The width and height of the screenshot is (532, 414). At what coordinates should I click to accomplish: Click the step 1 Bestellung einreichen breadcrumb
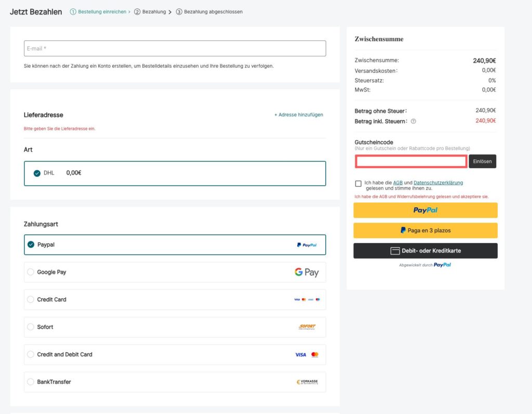(100, 12)
